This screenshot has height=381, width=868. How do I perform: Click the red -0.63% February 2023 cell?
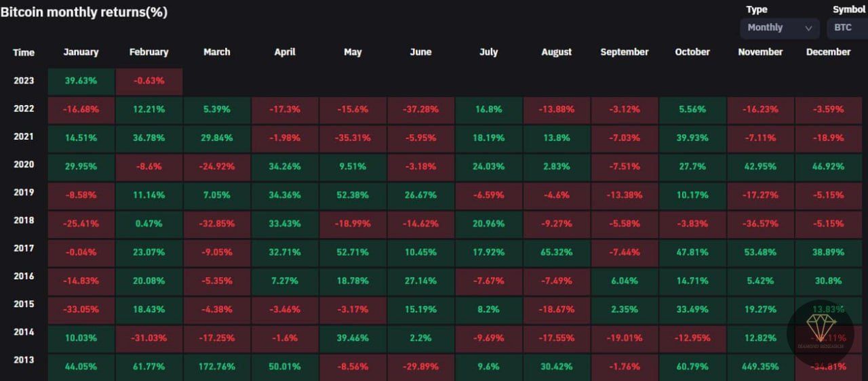[x=149, y=81]
